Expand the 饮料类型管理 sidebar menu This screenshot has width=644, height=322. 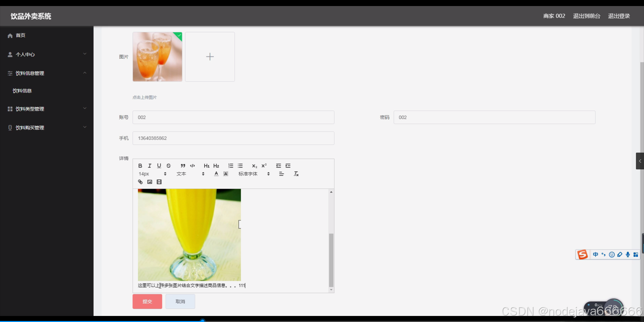[x=47, y=109]
